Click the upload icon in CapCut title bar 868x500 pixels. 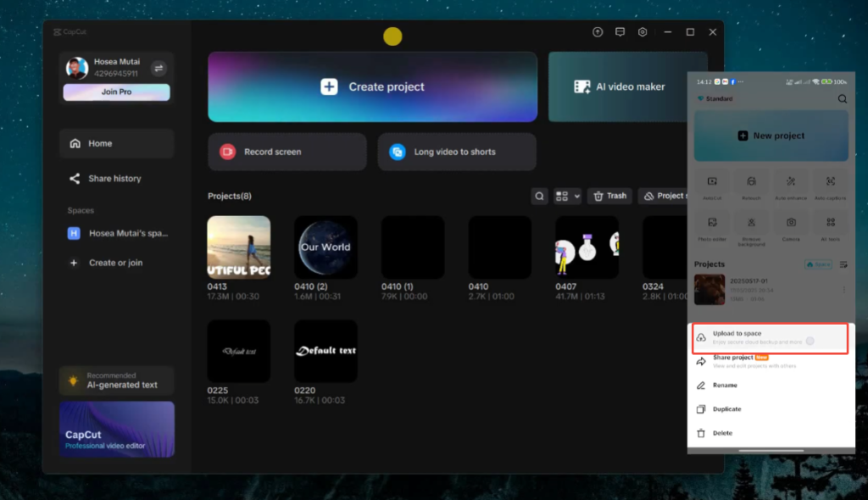click(x=598, y=32)
